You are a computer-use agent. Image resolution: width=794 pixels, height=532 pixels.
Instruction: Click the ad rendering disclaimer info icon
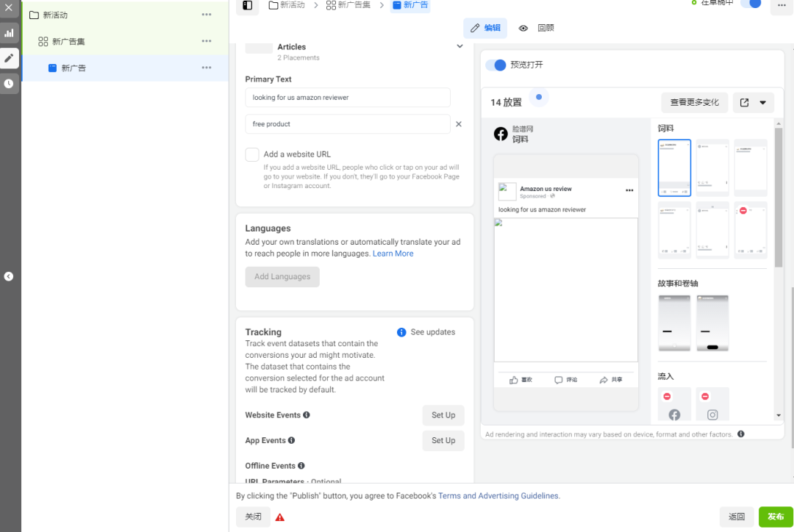tap(741, 434)
